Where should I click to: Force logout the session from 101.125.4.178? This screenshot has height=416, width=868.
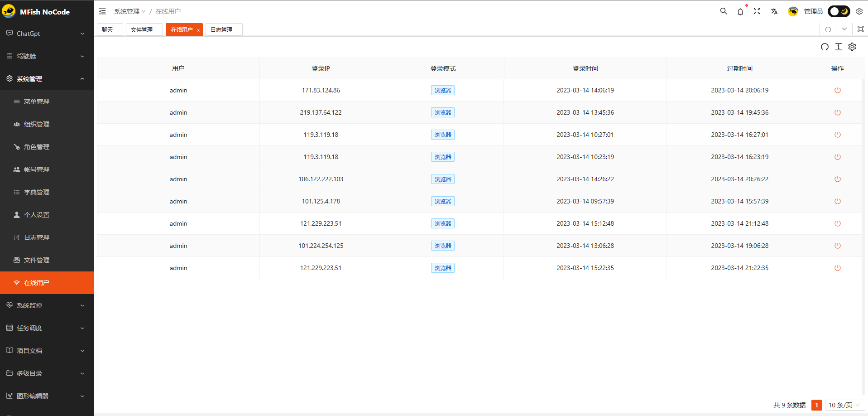838,201
